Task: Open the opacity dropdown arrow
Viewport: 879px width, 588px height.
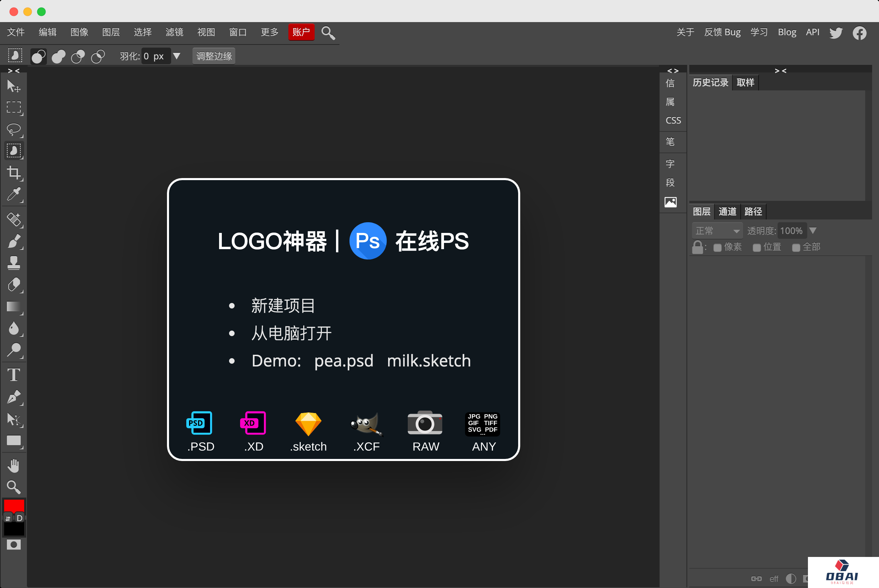Action: (x=812, y=231)
